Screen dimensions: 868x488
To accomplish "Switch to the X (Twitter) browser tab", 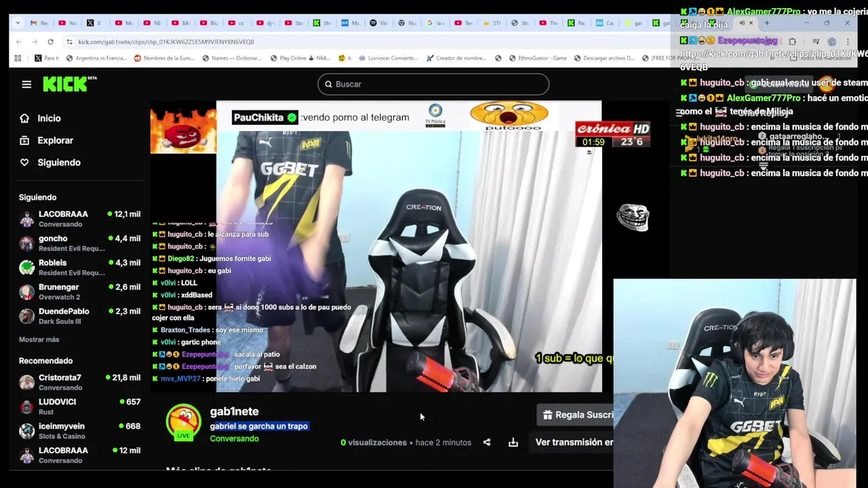I will 94,23.
